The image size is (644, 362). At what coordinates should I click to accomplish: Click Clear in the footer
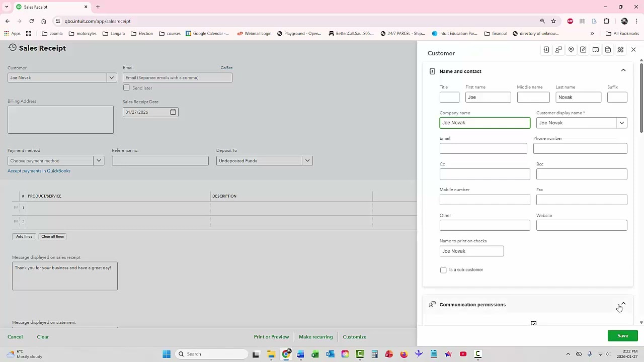tap(43, 337)
